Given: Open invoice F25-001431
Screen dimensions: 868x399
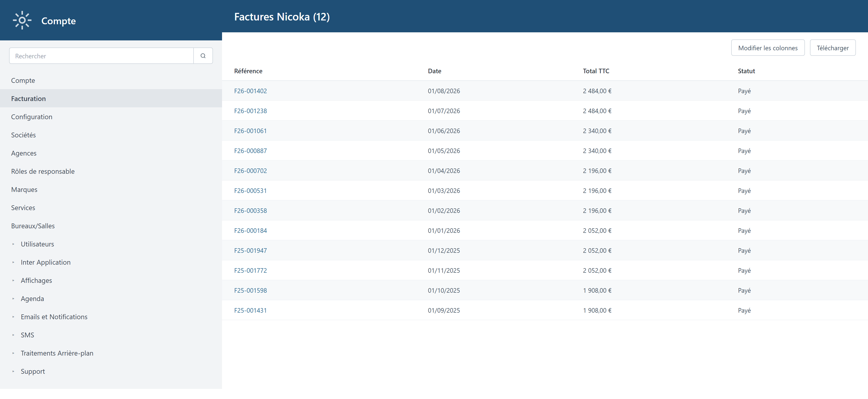Looking at the screenshot, I should click(250, 311).
